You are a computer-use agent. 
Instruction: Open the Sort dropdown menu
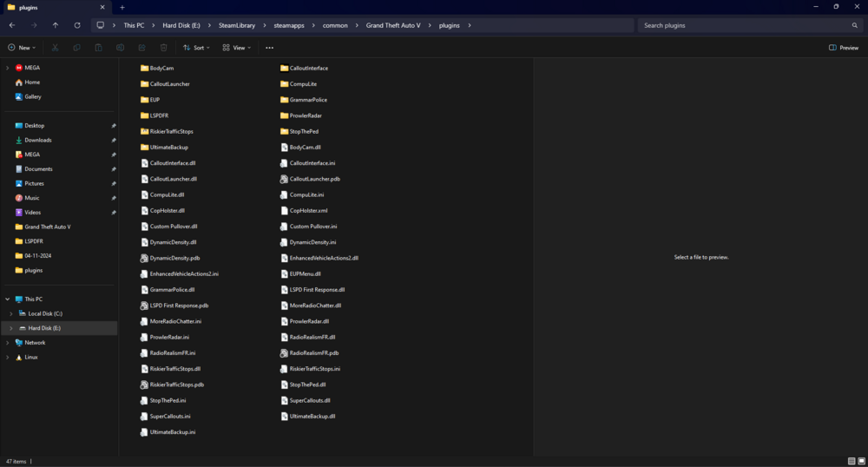point(196,48)
